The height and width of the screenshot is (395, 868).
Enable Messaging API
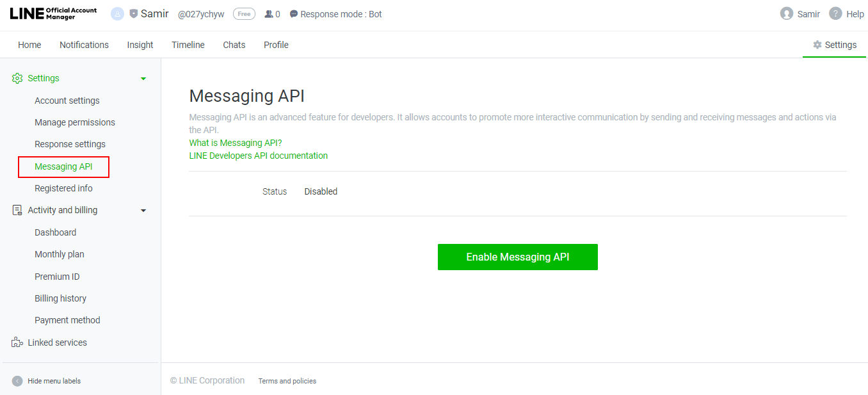pos(517,257)
